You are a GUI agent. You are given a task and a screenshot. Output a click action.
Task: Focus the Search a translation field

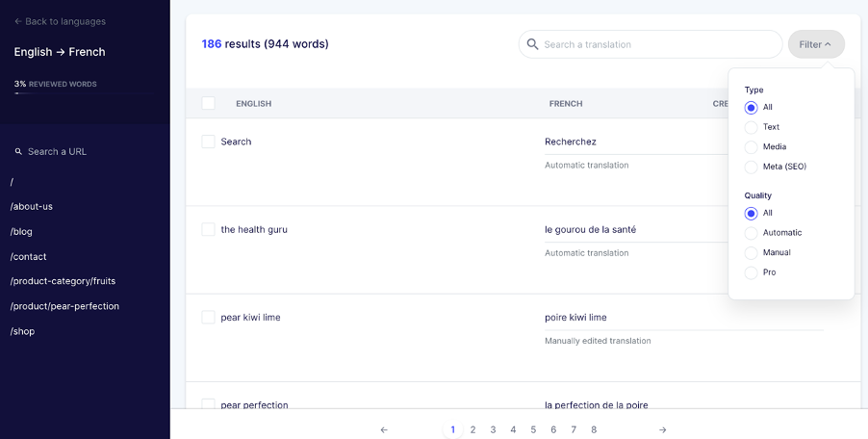[x=650, y=44]
